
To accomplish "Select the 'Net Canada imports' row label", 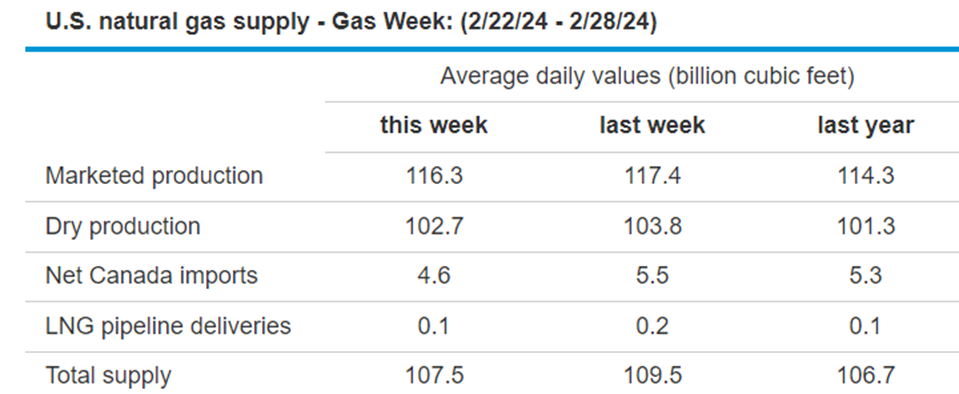I will click(152, 276).
